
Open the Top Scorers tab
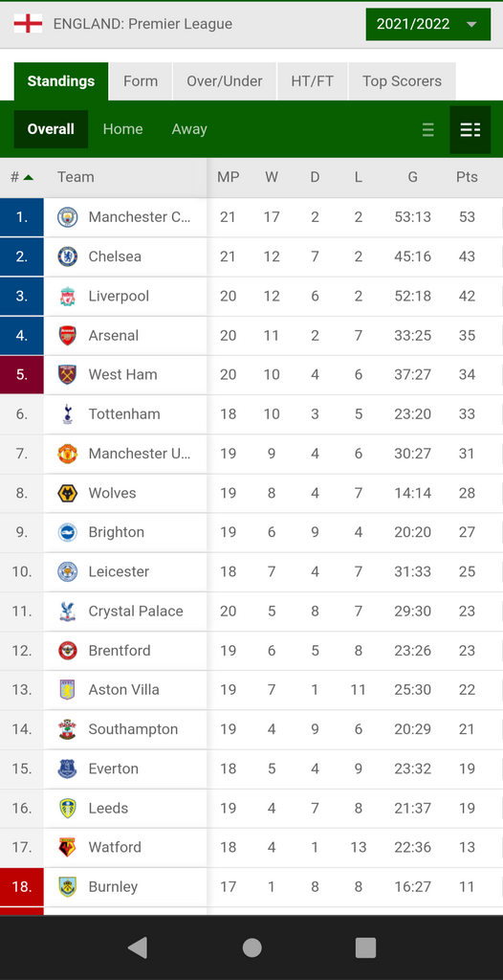[402, 81]
